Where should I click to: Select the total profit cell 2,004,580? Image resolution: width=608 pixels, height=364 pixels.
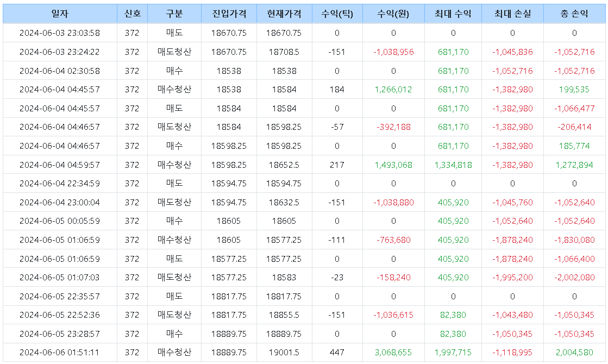point(574,353)
